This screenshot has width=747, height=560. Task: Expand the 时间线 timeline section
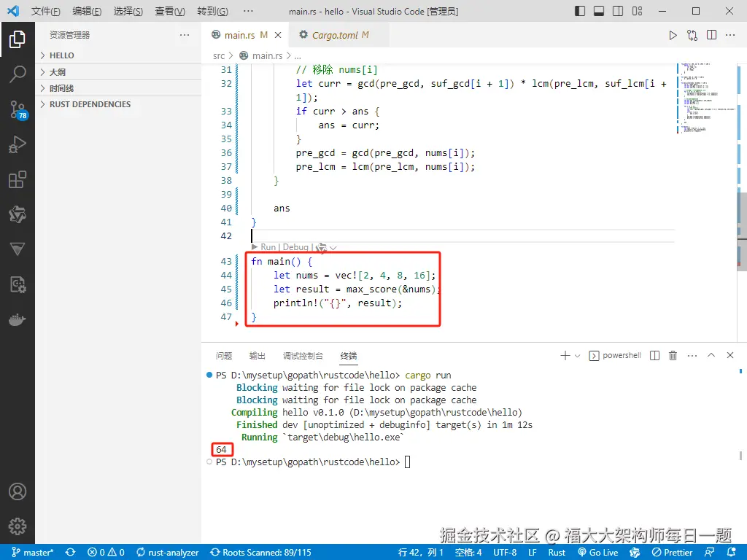click(118, 88)
